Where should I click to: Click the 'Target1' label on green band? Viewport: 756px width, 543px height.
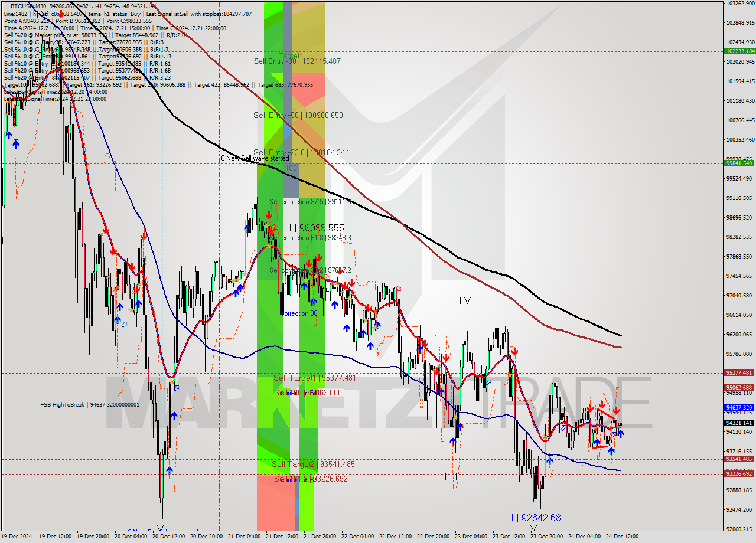pyautogui.click(x=290, y=56)
